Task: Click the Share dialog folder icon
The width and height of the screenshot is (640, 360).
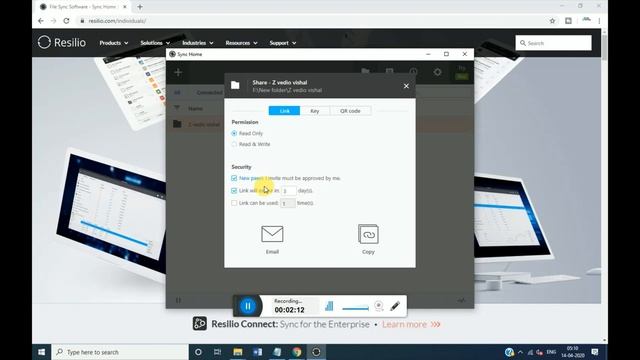Action: [235, 85]
